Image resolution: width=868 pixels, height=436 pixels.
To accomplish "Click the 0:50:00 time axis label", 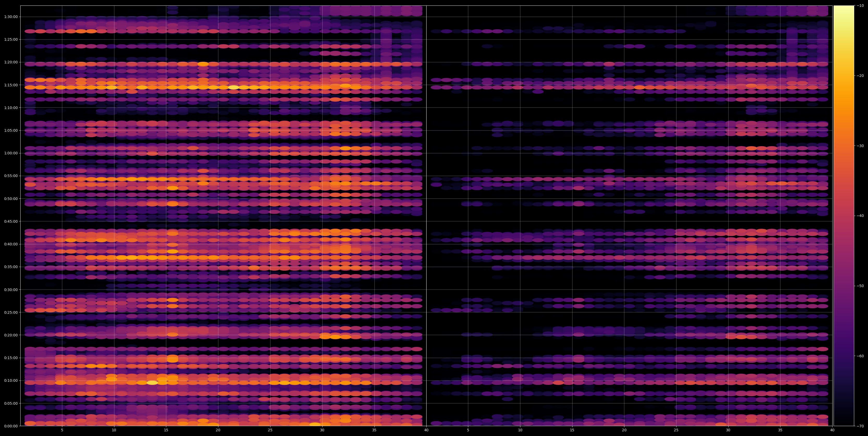I will pyautogui.click(x=11, y=199).
